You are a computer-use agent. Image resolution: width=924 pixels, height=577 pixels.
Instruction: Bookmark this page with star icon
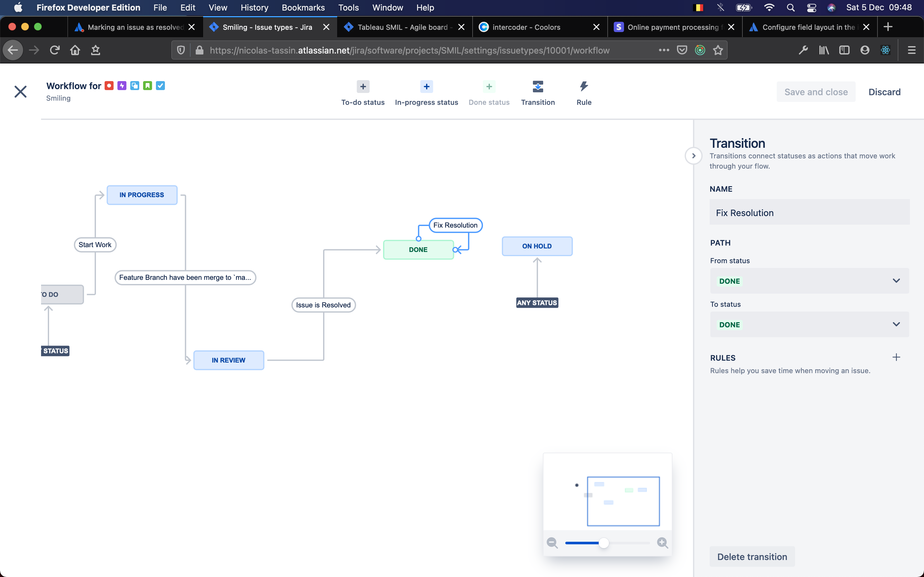[x=718, y=50]
